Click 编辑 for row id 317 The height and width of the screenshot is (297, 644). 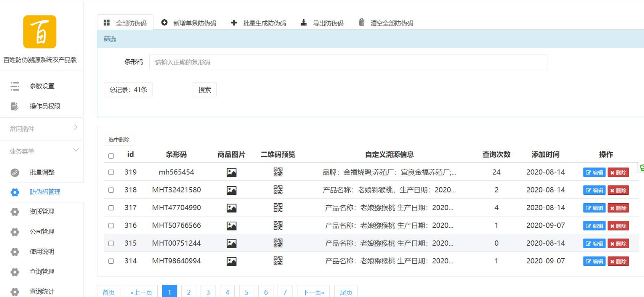click(594, 208)
